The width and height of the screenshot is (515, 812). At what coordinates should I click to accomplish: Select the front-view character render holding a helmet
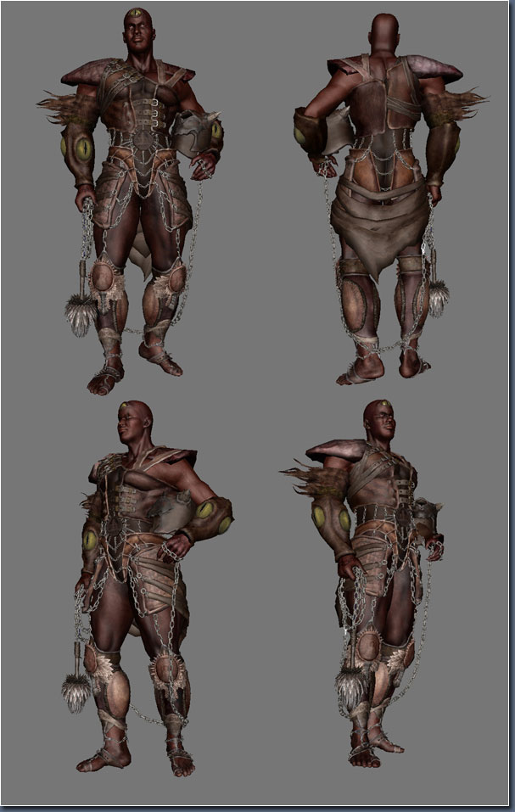131,200
